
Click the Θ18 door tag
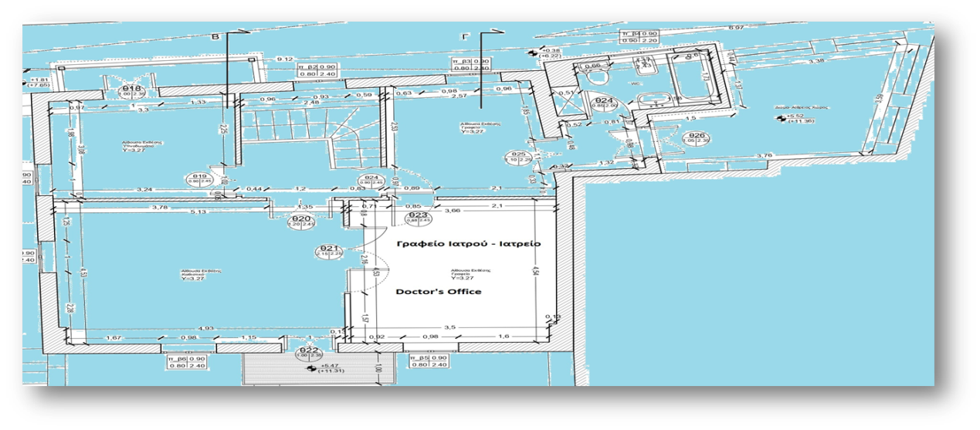131,92
